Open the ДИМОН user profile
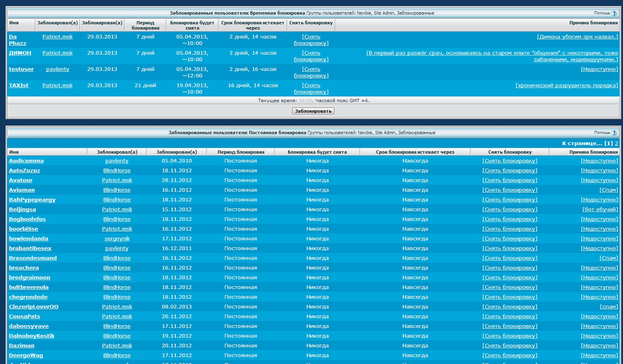This screenshot has width=623, height=364. coord(20,53)
